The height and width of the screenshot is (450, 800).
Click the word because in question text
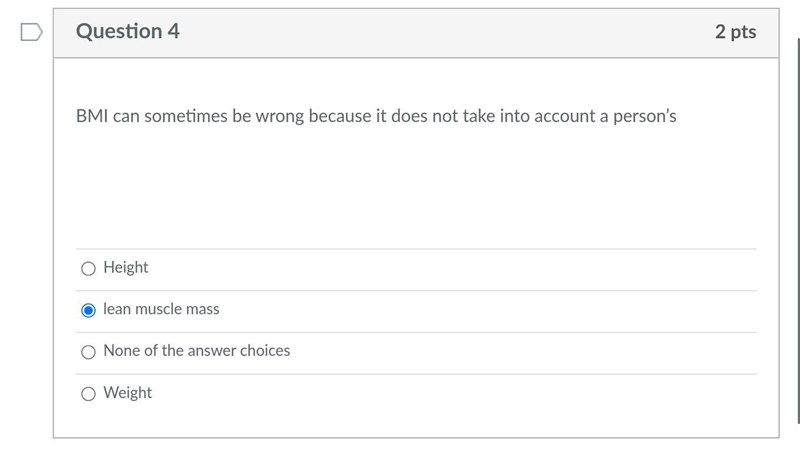340,116
